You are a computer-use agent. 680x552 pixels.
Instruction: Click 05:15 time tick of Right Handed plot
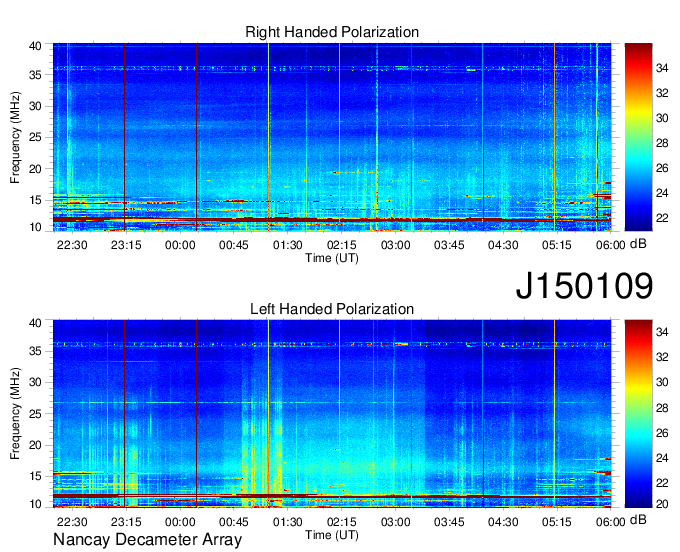click(x=557, y=245)
